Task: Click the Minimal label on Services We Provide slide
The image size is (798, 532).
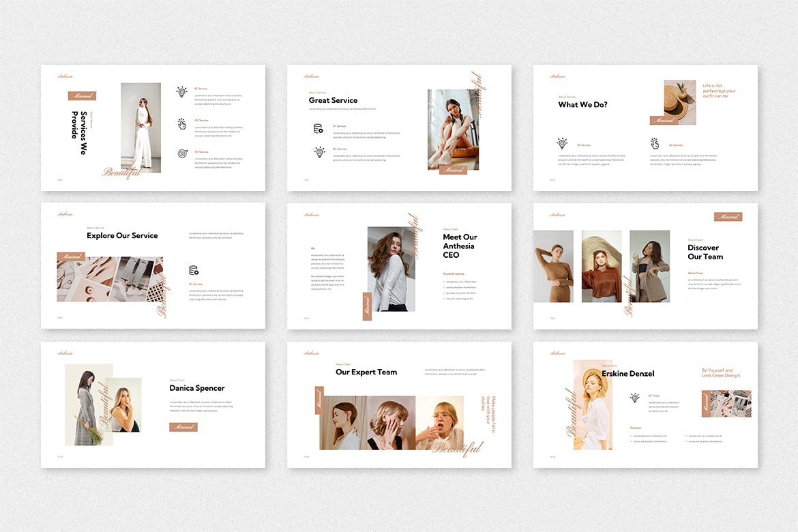Action: tap(82, 96)
